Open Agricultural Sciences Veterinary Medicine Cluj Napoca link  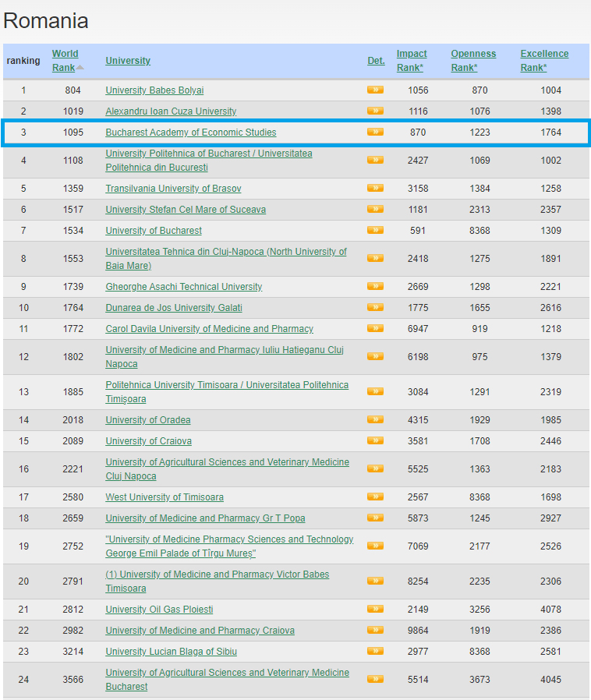pyautogui.click(x=227, y=469)
